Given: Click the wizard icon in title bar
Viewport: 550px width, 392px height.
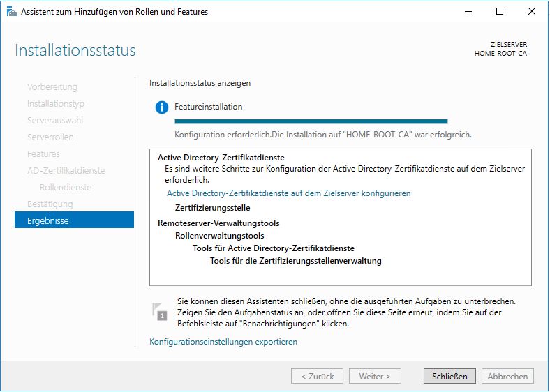Looking at the screenshot, I should (10, 11).
